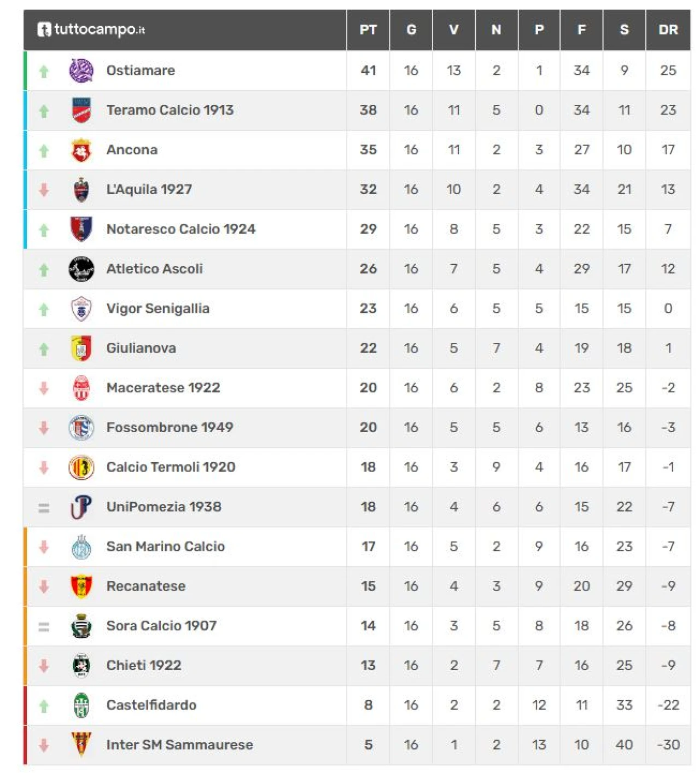Click the UniPomezia 1938 logo
700x773 pixels.
(81, 507)
